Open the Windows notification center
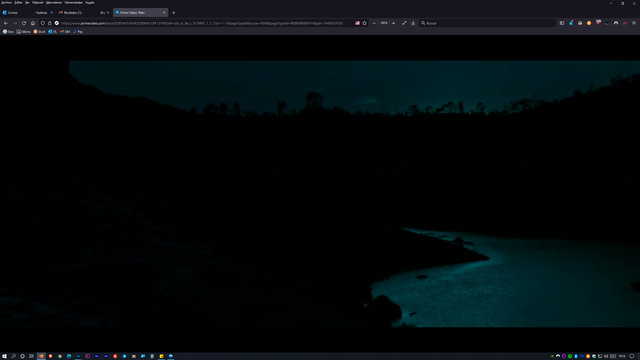 [x=631, y=356]
